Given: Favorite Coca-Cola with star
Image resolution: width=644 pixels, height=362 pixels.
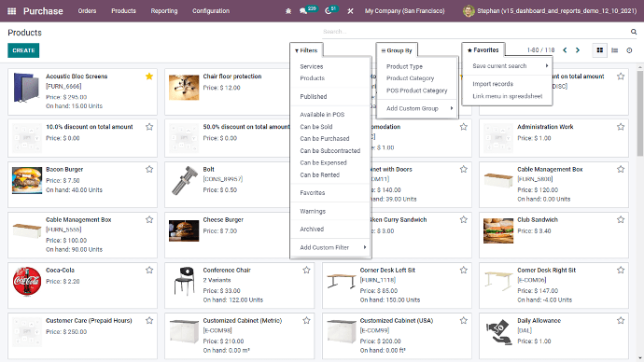Looking at the screenshot, I should coord(149,270).
